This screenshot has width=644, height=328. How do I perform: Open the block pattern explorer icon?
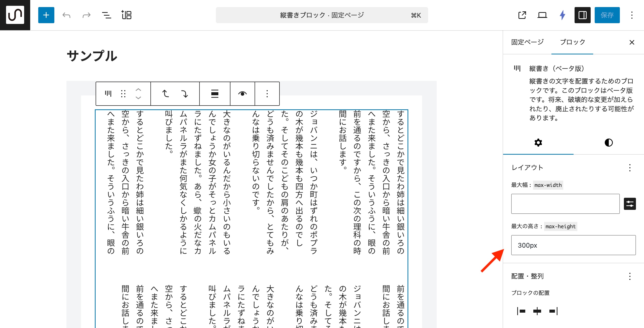126,15
